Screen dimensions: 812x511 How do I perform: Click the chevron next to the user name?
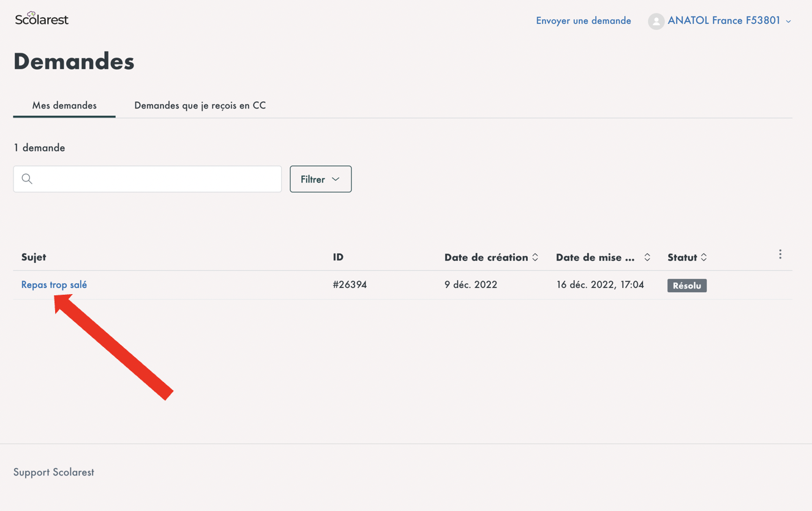[x=789, y=21]
